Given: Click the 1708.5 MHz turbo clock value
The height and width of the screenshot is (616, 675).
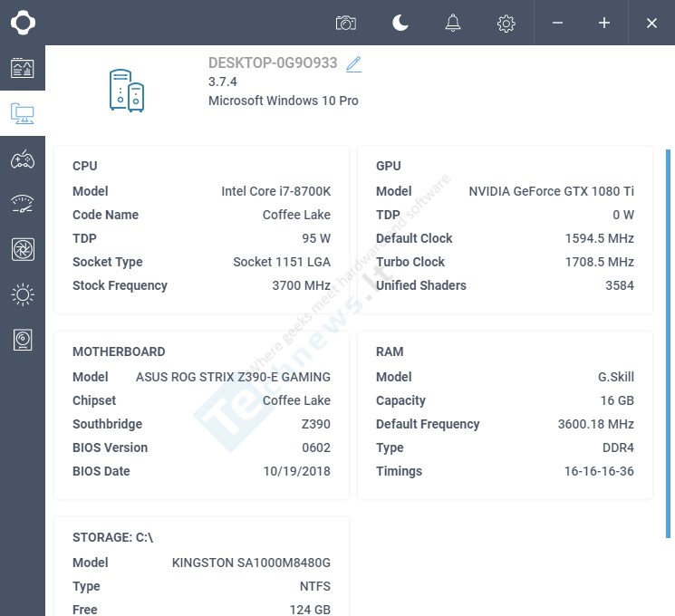Looking at the screenshot, I should [600, 262].
